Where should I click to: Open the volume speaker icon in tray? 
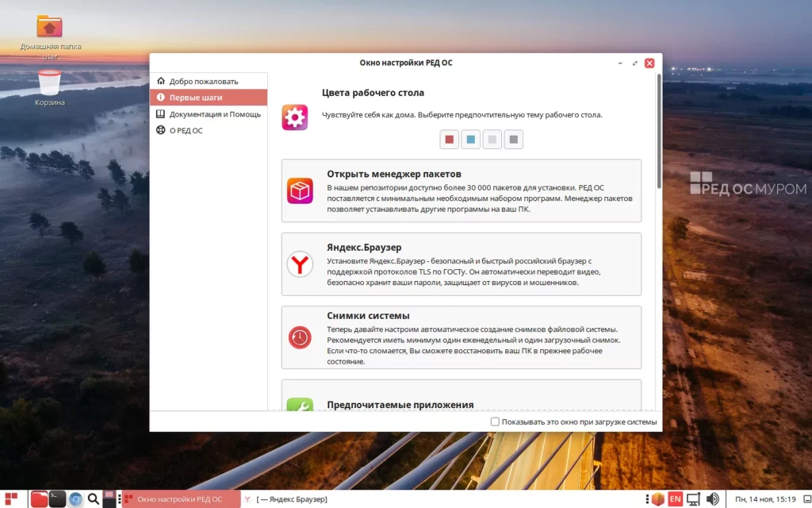713,498
